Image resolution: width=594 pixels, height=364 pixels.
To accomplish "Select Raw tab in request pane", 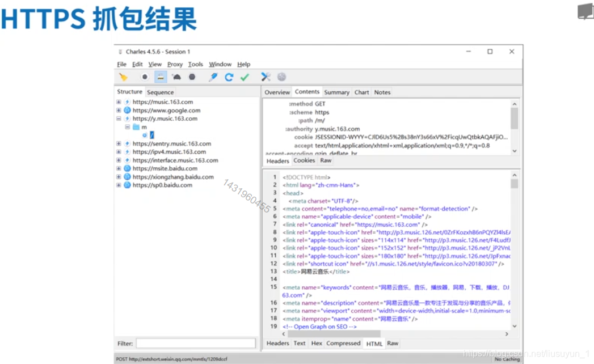I will click(326, 160).
